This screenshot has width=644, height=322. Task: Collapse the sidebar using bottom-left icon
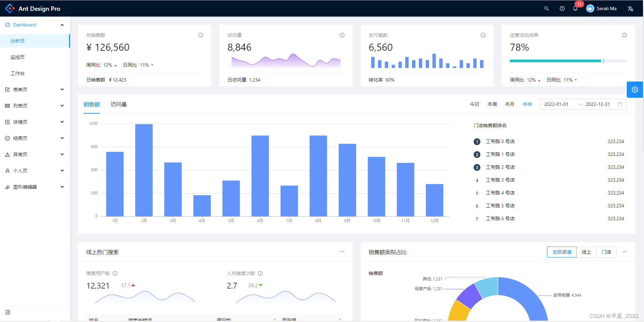(x=8, y=312)
